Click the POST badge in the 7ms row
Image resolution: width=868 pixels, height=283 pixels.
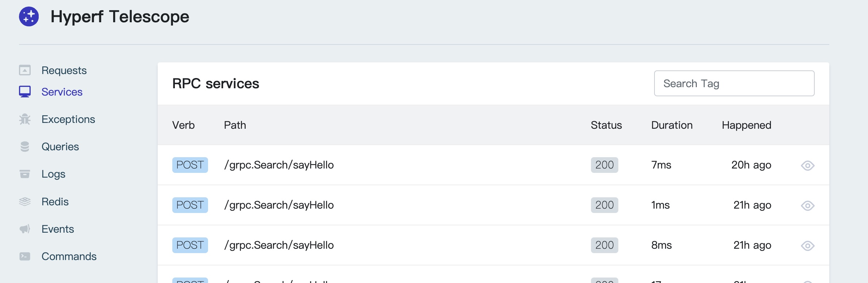190,165
